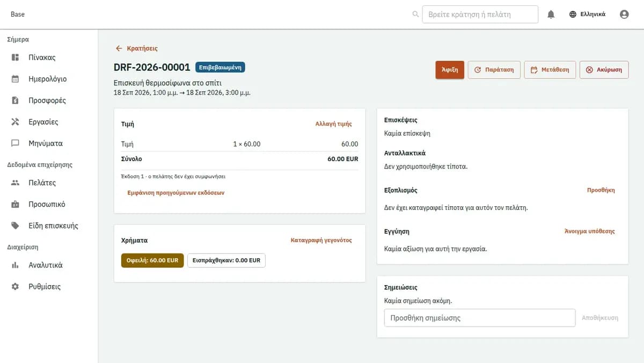Click the Παράταση button
The image size is (644, 363).
pos(494,70)
